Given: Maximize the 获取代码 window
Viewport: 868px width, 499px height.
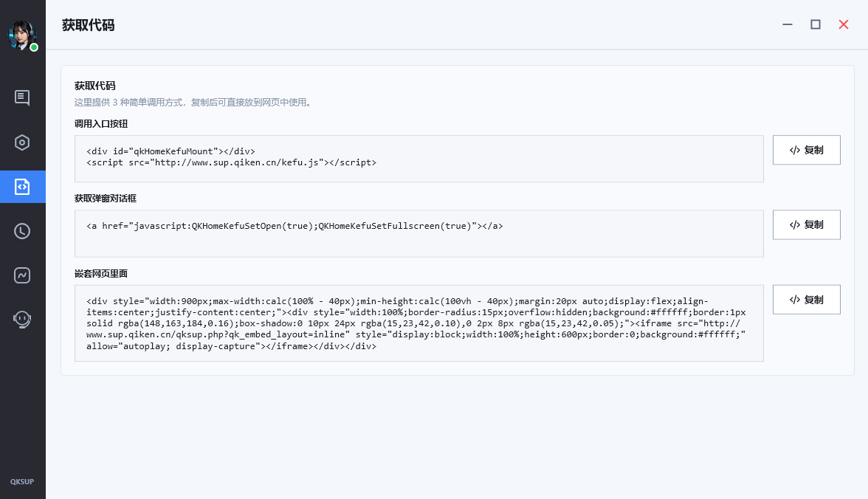Looking at the screenshot, I should point(816,24).
